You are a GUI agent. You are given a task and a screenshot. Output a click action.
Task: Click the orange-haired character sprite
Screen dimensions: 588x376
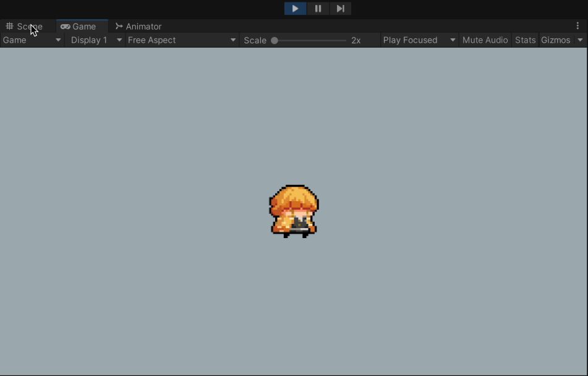pyautogui.click(x=294, y=211)
